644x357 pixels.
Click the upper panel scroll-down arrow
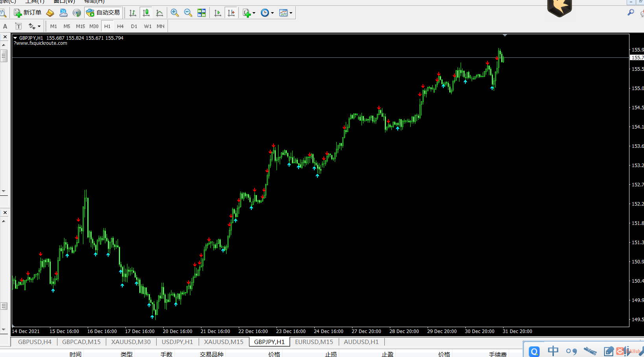pos(4,191)
